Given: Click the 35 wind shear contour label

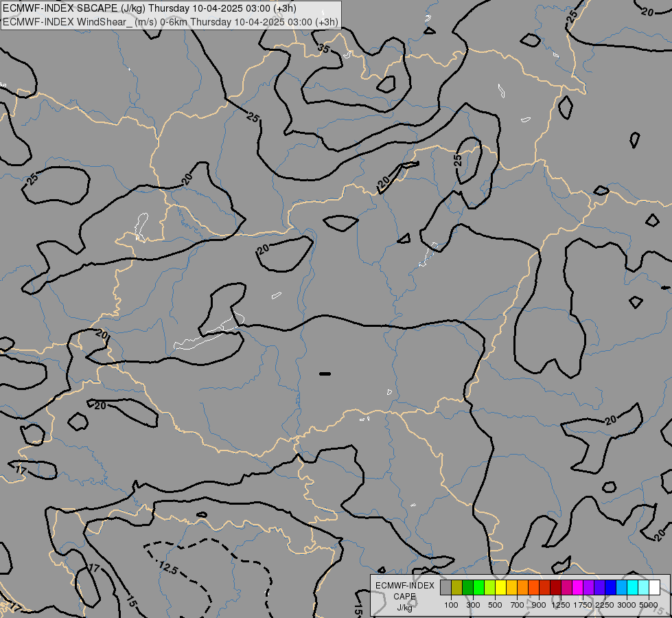Looking at the screenshot, I should click(x=323, y=49).
